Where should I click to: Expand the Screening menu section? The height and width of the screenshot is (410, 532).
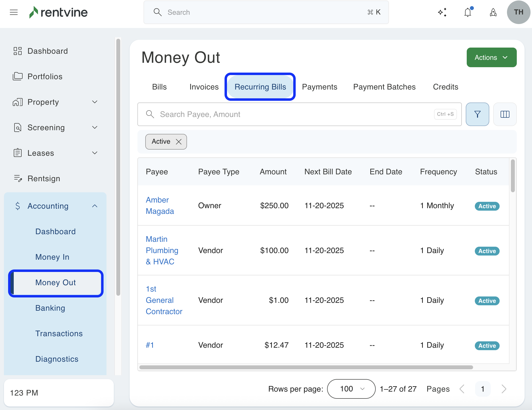[95, 128]
